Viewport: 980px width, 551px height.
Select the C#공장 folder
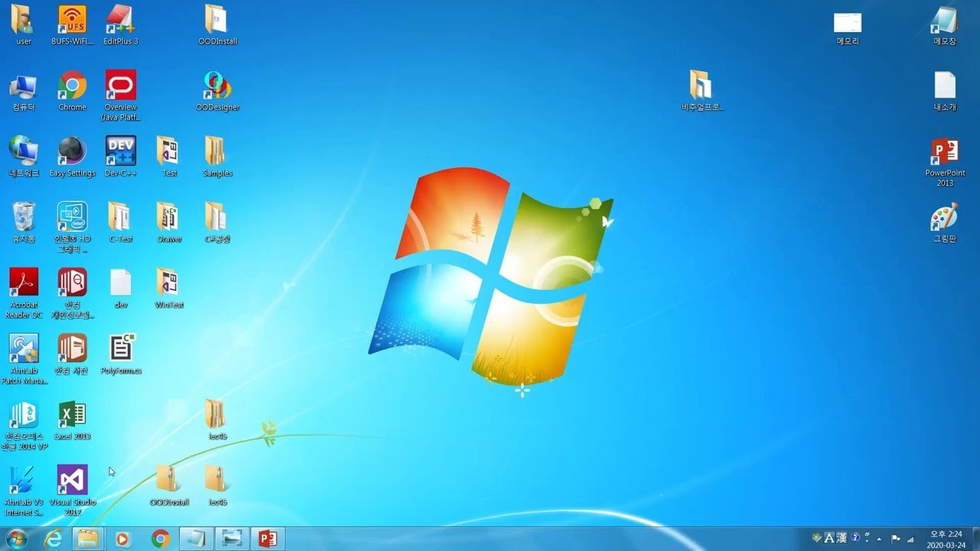coord(217,223)
